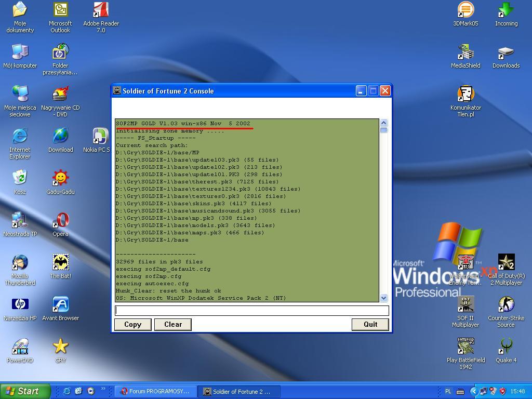Screen dimensions: 532x399
Task: Expand Quick Launch overflow chevron
Action: [103, 389]
